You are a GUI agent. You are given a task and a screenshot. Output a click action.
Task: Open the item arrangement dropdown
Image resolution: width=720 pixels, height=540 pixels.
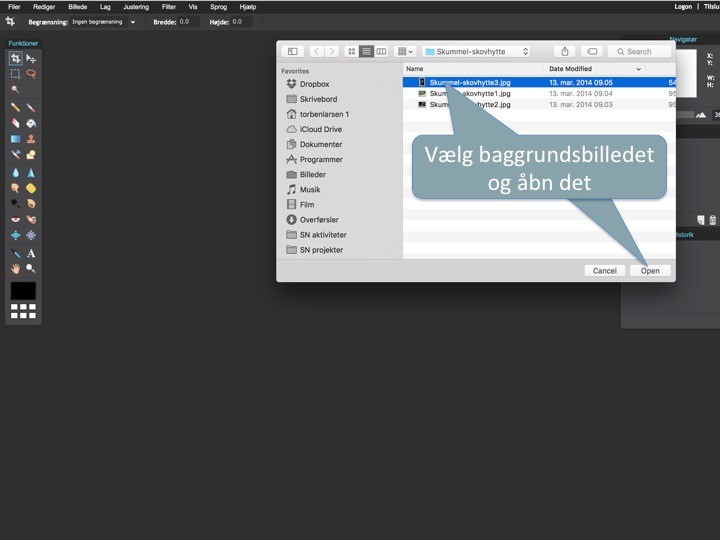tap(405, 51)
